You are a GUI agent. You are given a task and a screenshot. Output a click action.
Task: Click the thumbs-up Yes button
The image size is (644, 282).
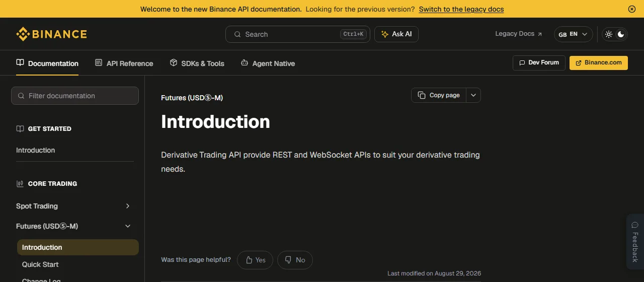(x=255, y=260)
